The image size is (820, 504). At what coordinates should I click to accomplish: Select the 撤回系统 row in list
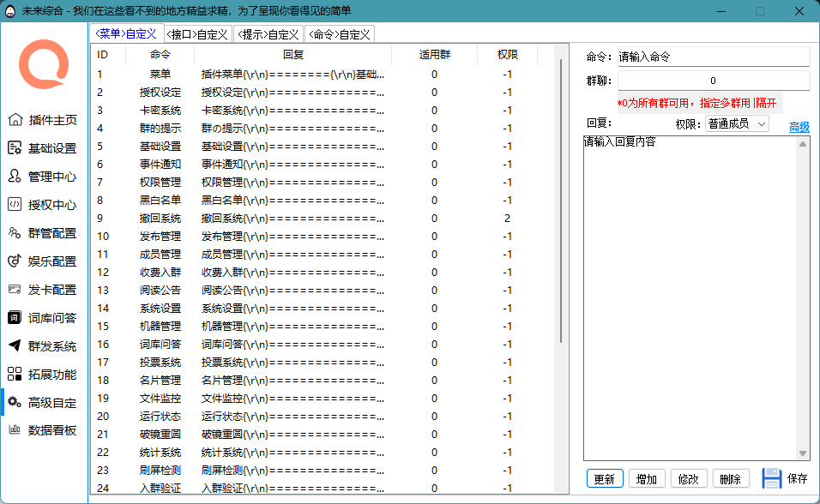point(160,219)
